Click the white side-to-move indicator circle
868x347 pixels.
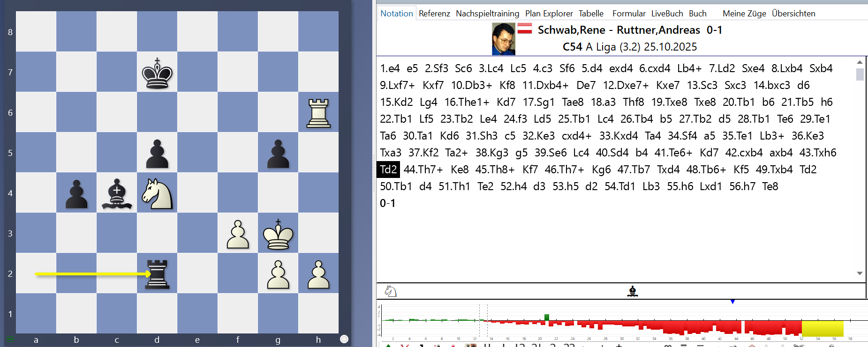coord(344,339)
